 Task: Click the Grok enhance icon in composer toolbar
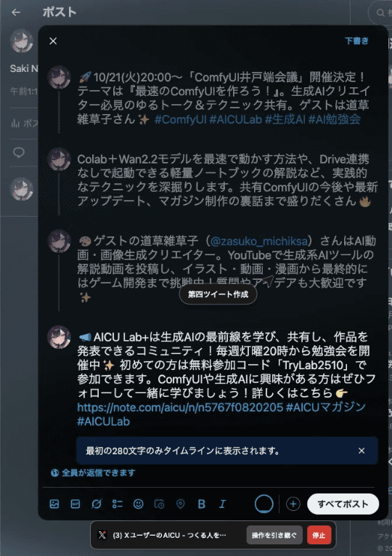[97, 504]
